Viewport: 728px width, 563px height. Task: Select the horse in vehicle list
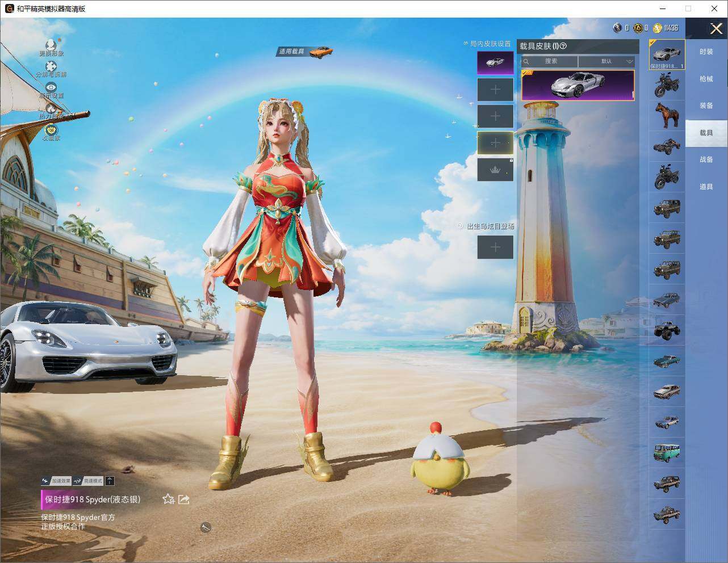point(667,116)
